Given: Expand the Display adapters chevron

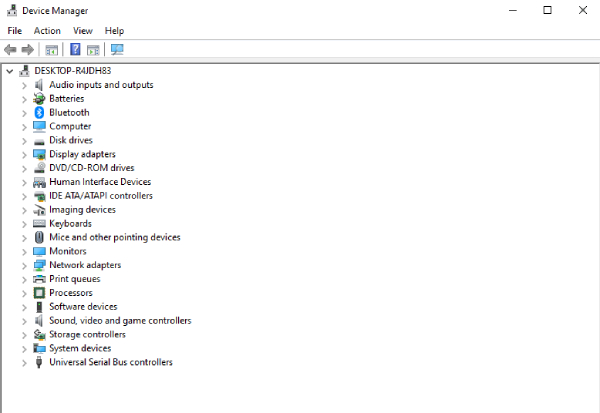Looking at the screenshot, I should point(24,155).
